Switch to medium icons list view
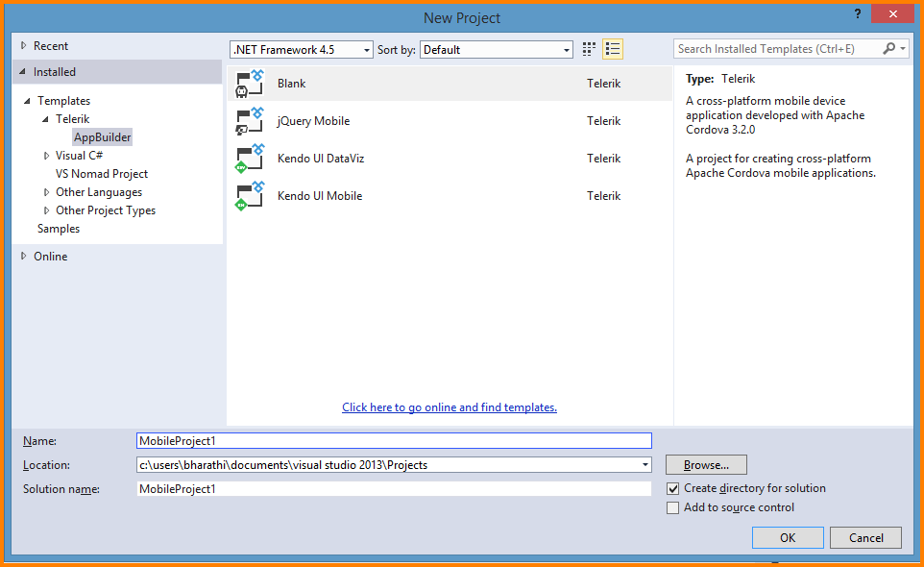The width and height of the screenshot is (924, 567). [613, 50]
